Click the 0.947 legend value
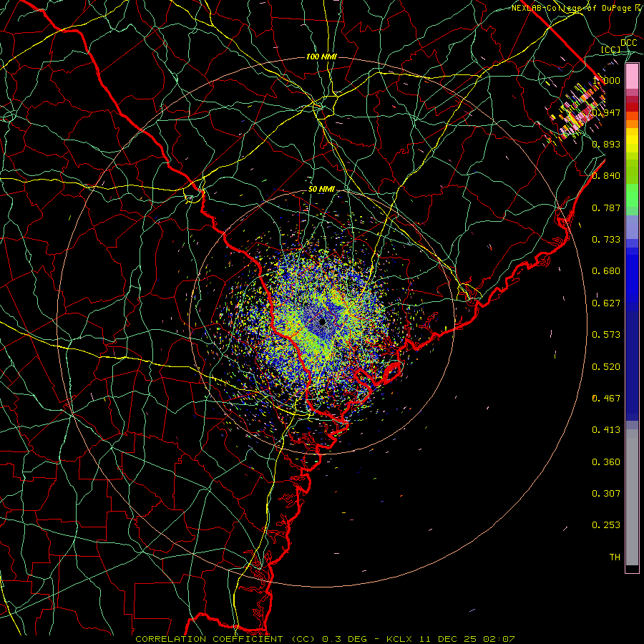Viewport: 644px width, 644px height. [x=606, y=112]
